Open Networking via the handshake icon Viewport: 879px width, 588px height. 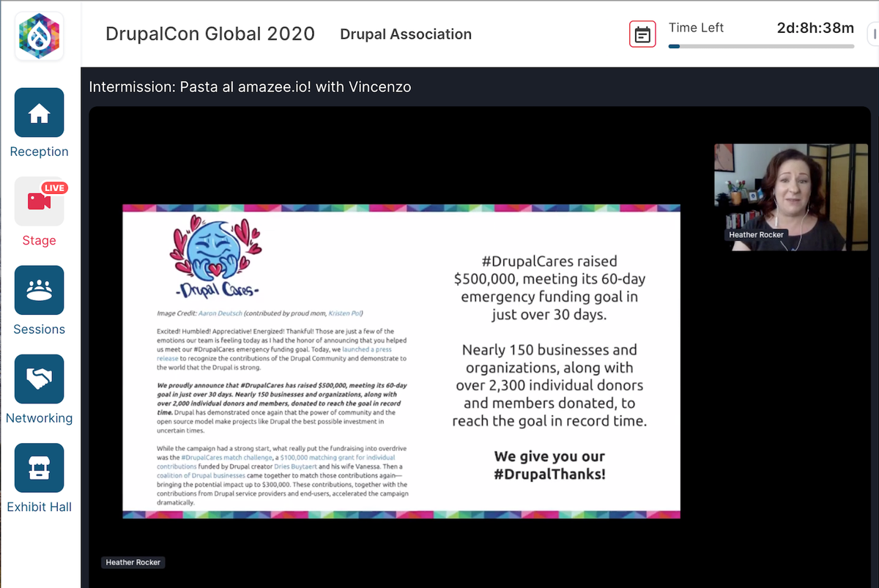(39, 379)
